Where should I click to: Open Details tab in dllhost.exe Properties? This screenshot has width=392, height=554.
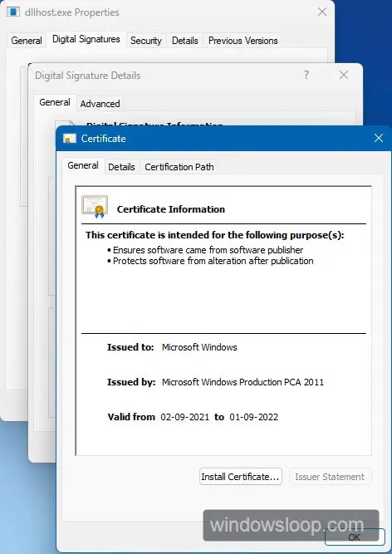pos(185,41)
